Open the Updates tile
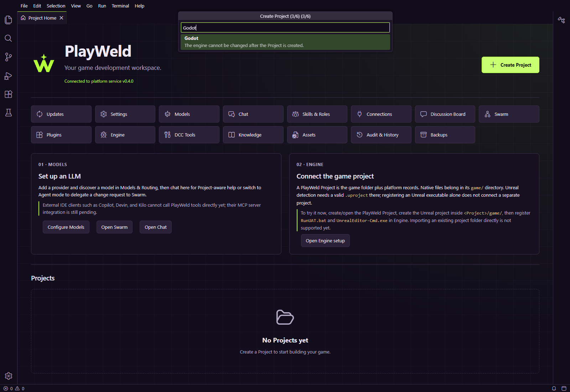The width and height of the screenshot is (570, 392). tap(61, 114)
